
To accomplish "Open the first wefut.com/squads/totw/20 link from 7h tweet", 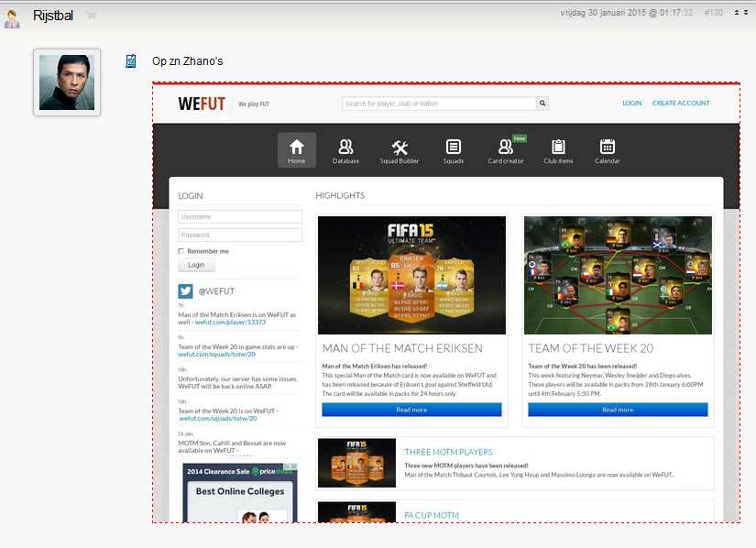I will point(216,355).
